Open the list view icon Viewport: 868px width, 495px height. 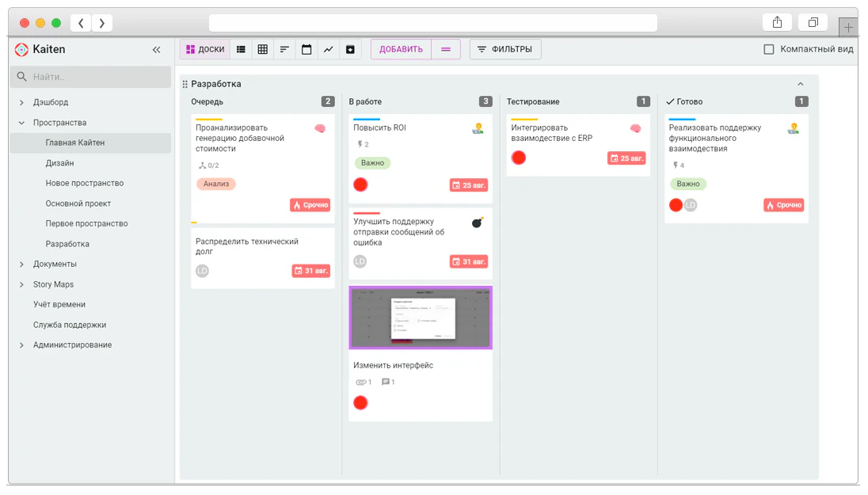pos(241,49)
